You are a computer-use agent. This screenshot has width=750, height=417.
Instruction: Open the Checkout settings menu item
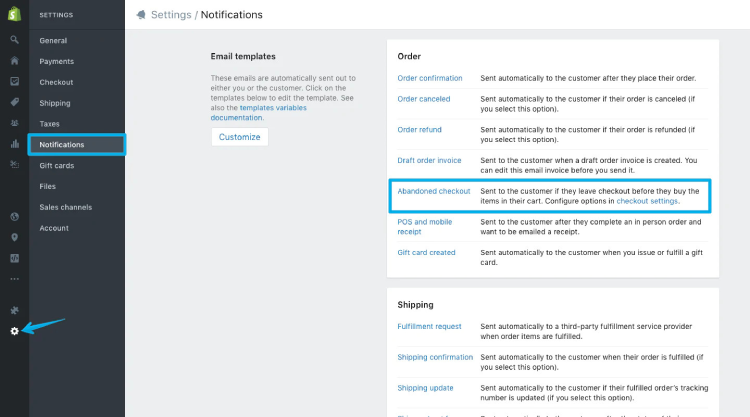tap(56, 82)
